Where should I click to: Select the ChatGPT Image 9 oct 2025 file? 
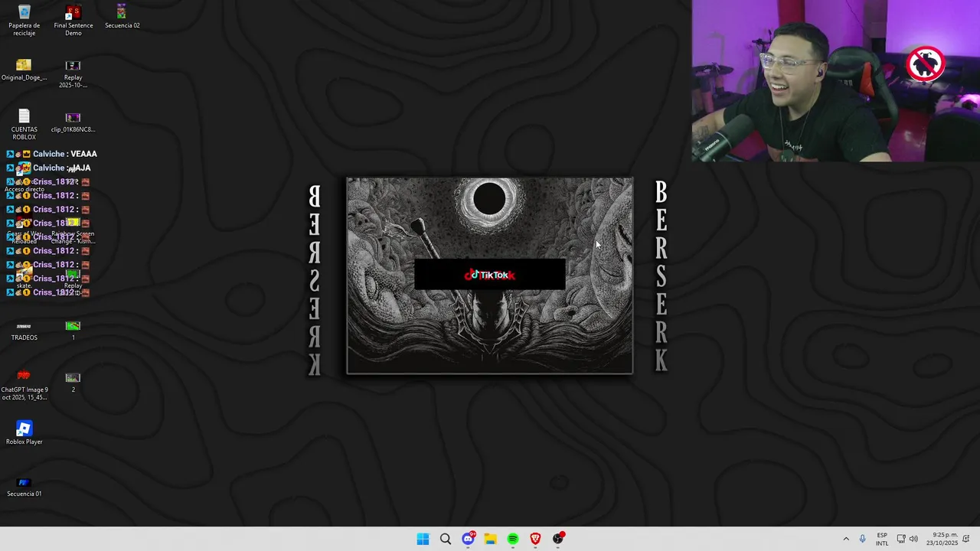coord(24,385)
